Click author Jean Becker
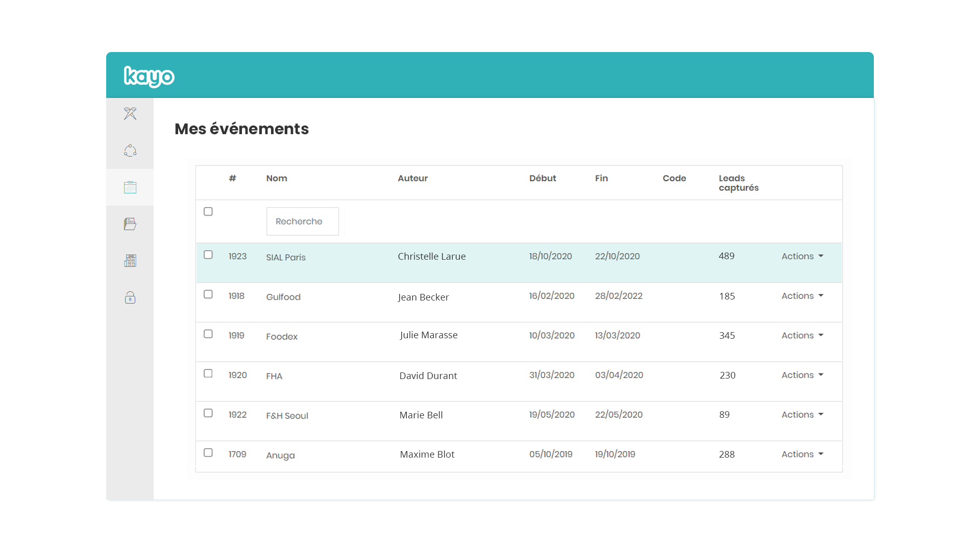Screen dimensions: 980x551 (x=423, y=297)
